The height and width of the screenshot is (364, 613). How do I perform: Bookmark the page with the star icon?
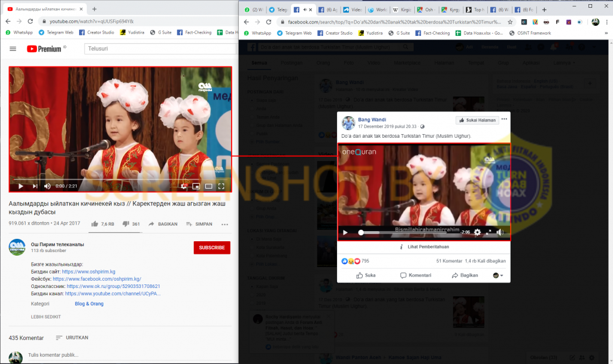coord(510,22)
